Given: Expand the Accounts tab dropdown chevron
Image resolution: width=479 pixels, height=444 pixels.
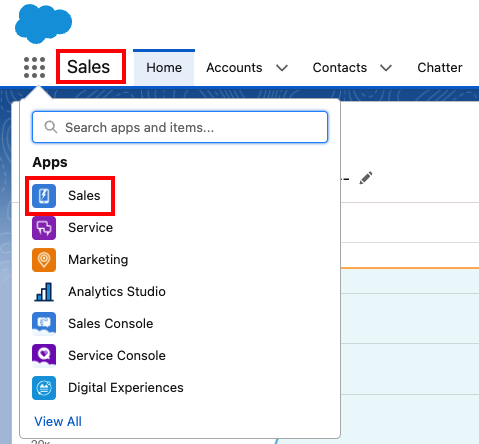Looking at the screenshot, I should coord(282,68).
